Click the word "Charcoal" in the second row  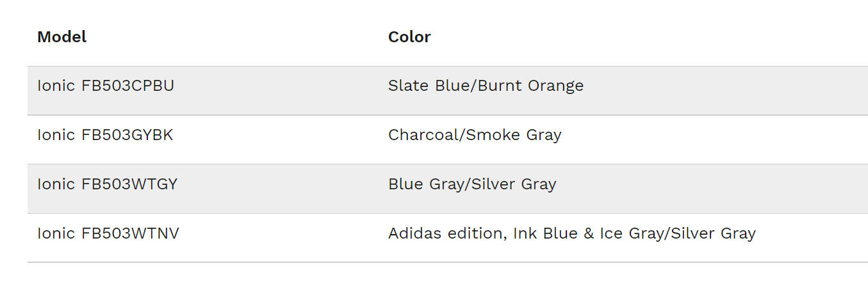click(424, 135)
